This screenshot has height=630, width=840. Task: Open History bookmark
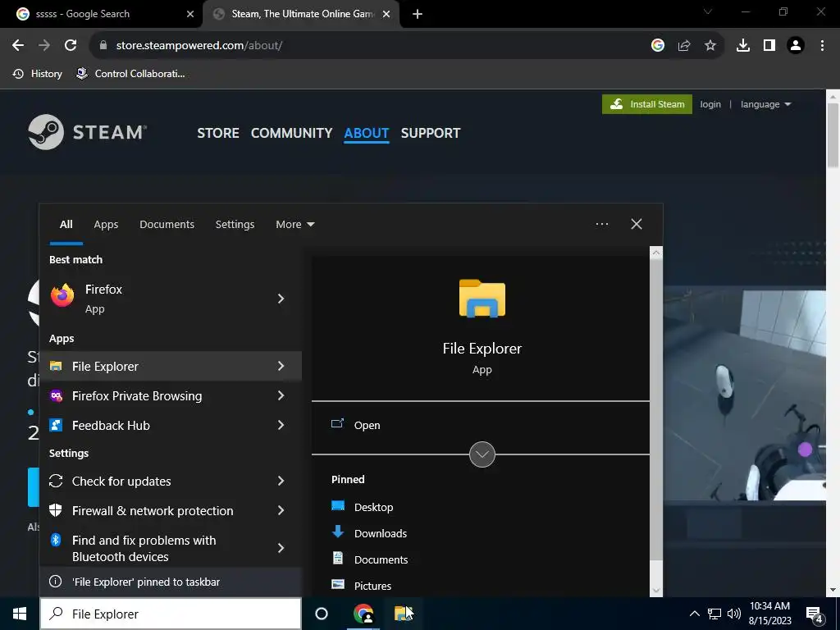[x=37, y=74]
